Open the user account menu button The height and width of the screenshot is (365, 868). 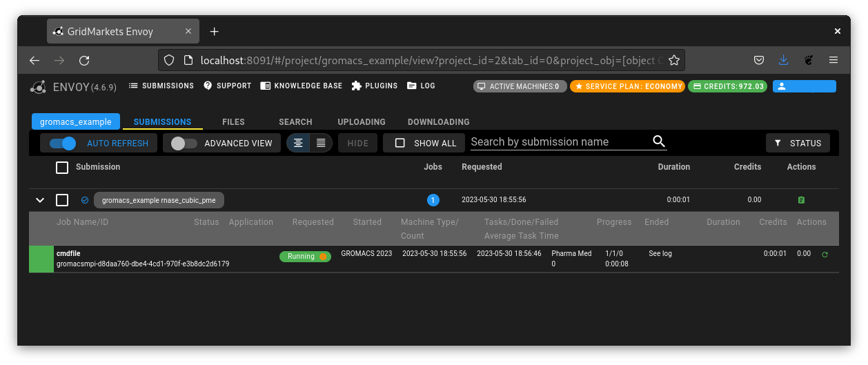(x=804, y=86)
